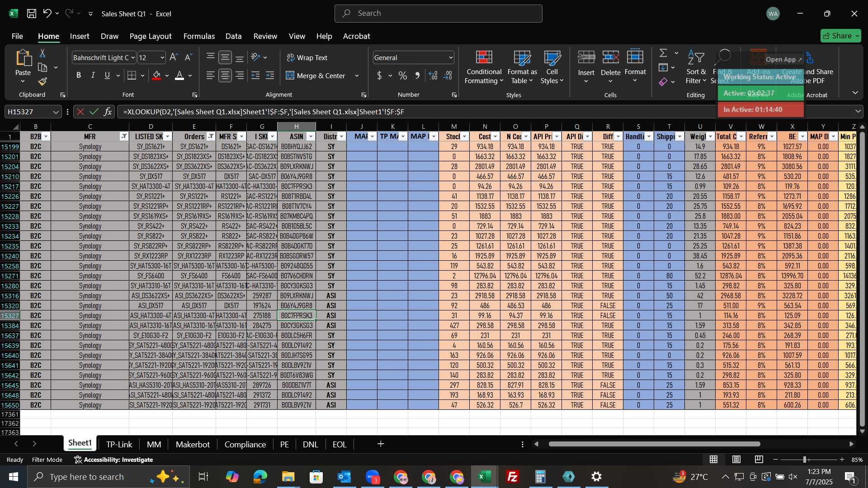Open the font size dropdown

click(x=162, y=57)
